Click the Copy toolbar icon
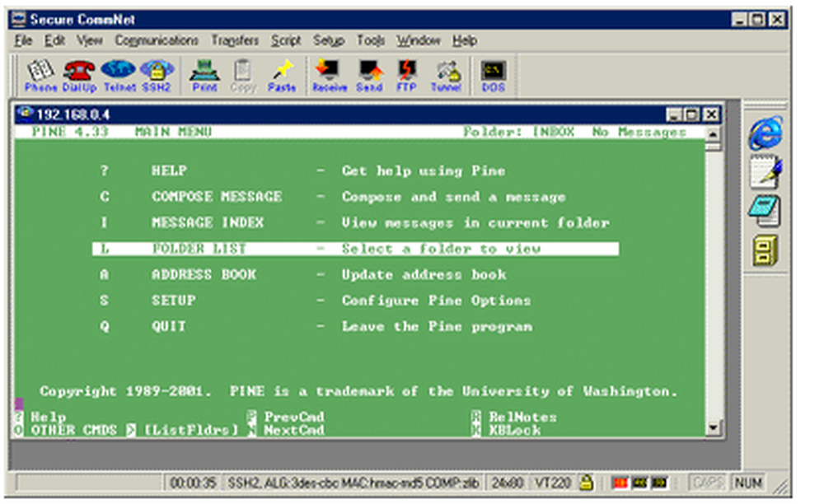This screenshot has width=824, height=504. [243, 76]
